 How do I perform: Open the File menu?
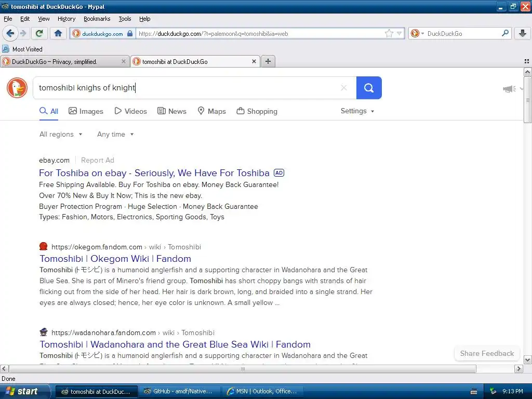click(x=8, y=19)
